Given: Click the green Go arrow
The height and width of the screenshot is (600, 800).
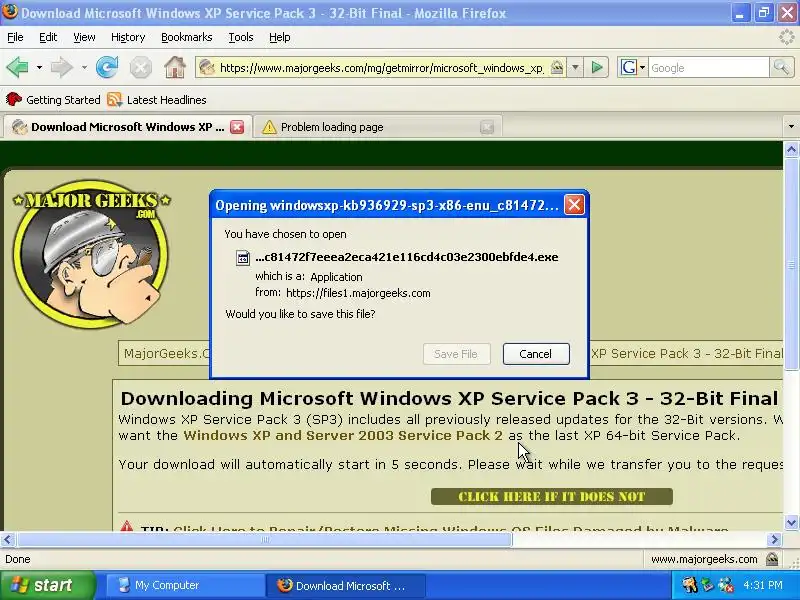Looking at the screenshot, I should (x=596, y=67).
